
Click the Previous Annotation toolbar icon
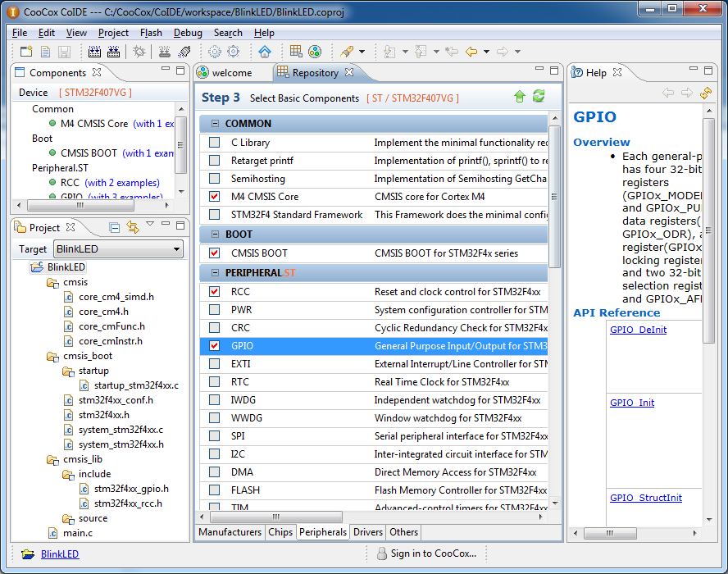(421, 52)
